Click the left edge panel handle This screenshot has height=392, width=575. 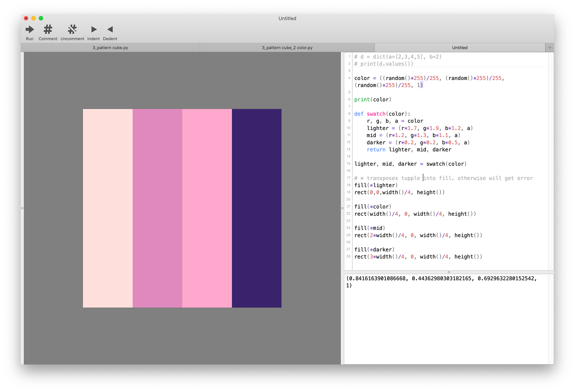[x=22, y=208]
